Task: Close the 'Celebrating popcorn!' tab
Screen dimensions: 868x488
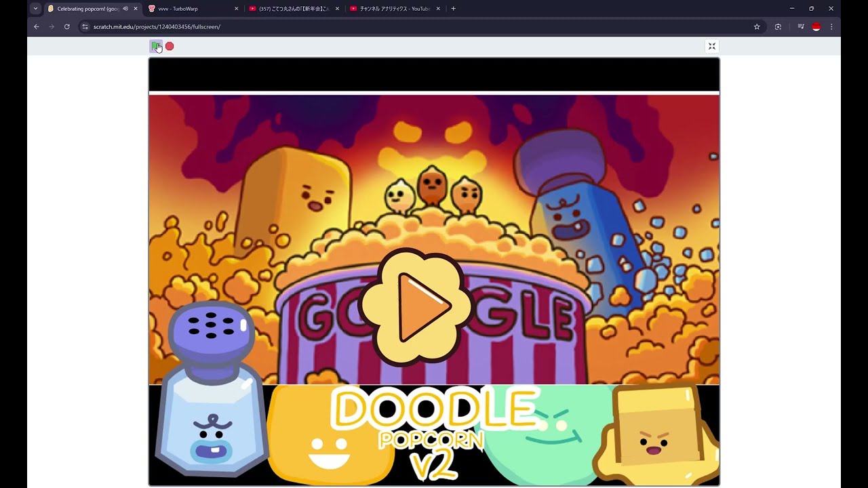Action: [x=136, y=9]
